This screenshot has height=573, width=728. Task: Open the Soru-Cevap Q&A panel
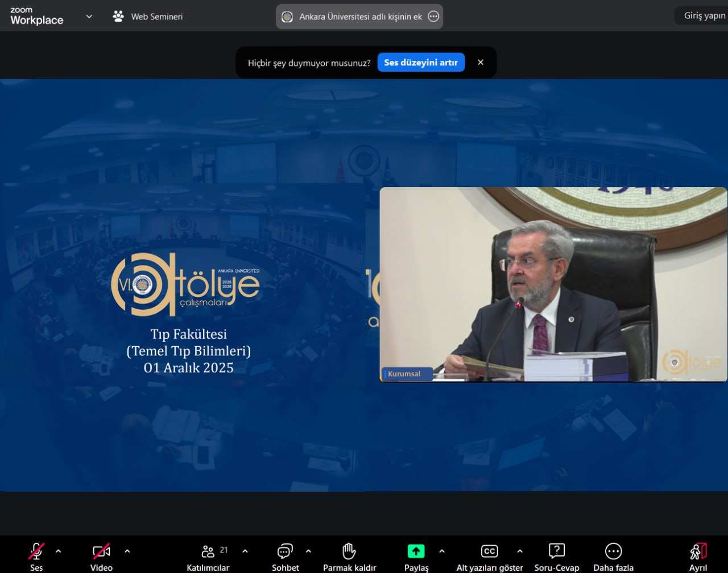(x=556, y=551)
